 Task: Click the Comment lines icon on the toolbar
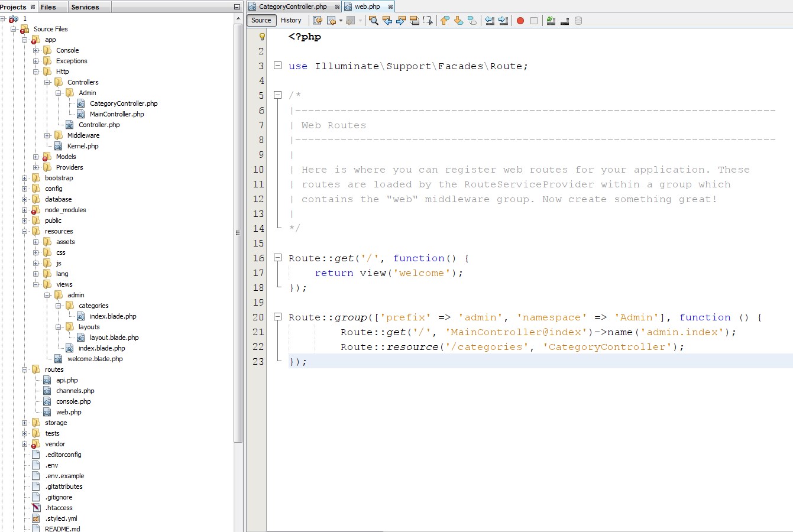[x=551, y=20]
